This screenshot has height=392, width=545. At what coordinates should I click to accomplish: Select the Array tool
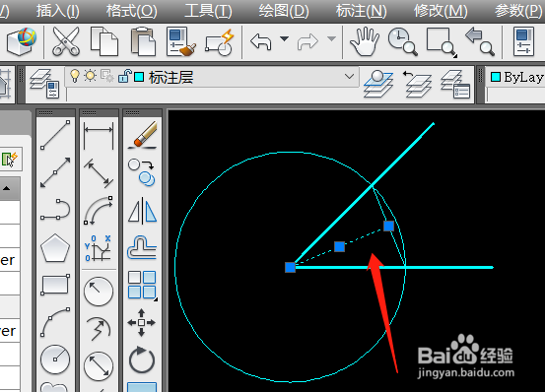coord(142,285)
